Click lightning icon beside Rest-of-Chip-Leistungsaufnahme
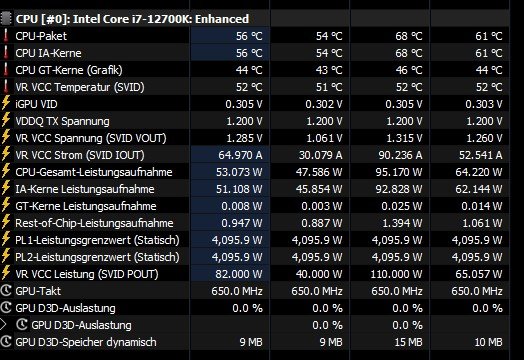524x360 pixels. pos(6,223)
